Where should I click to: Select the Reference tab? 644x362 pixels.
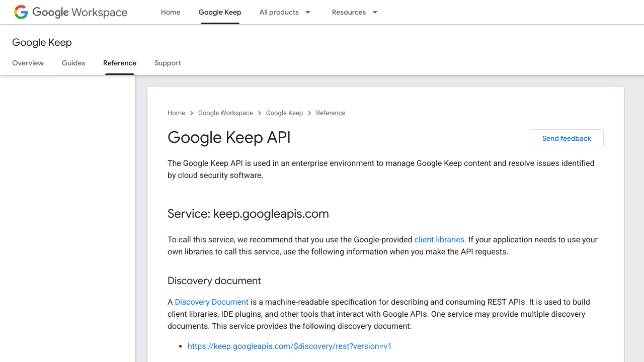coord(120,63)
